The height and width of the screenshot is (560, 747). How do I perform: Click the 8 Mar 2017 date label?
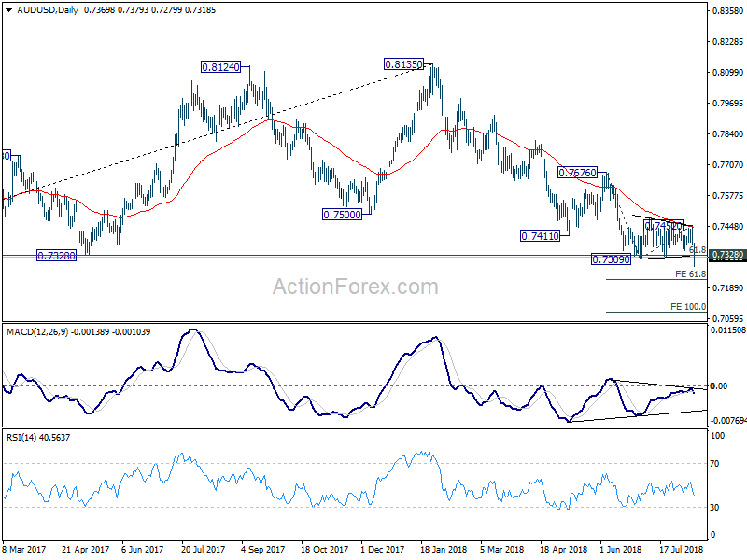tap(24, 549)
